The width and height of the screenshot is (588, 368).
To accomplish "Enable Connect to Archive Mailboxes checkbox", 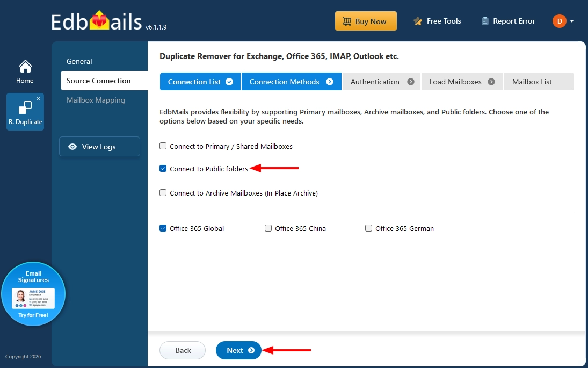I will click(163, 192).
